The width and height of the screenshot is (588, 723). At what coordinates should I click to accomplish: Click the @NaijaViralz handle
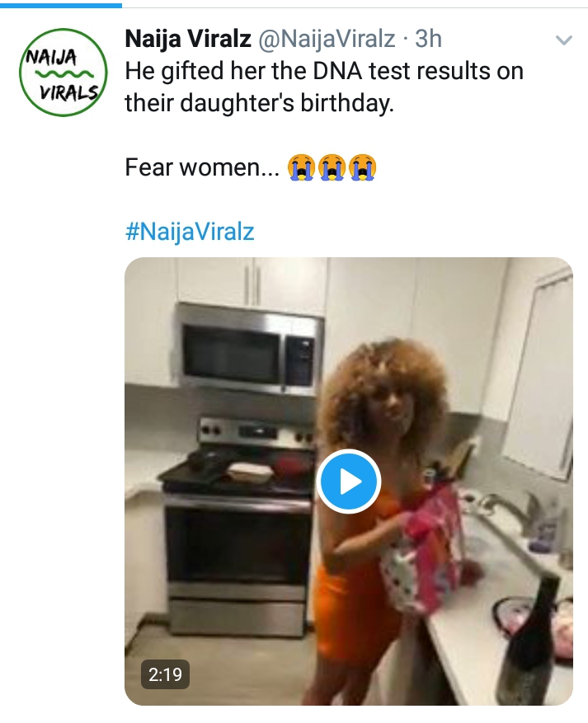click(327, 39)
